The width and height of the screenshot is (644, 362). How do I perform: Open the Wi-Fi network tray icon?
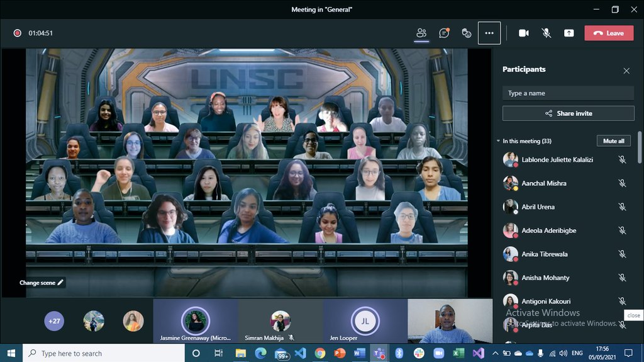tap(552, 353)
